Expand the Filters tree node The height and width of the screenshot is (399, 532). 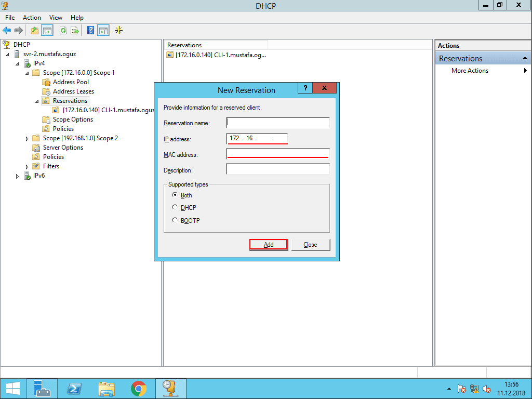[27, 167]
